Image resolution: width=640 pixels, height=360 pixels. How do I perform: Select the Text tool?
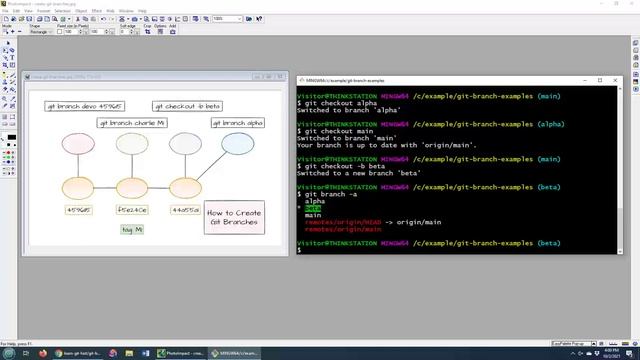pos(12,58)
